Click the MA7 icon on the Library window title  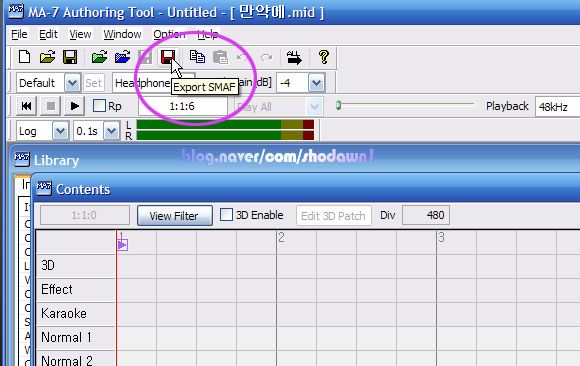point(21,159)
